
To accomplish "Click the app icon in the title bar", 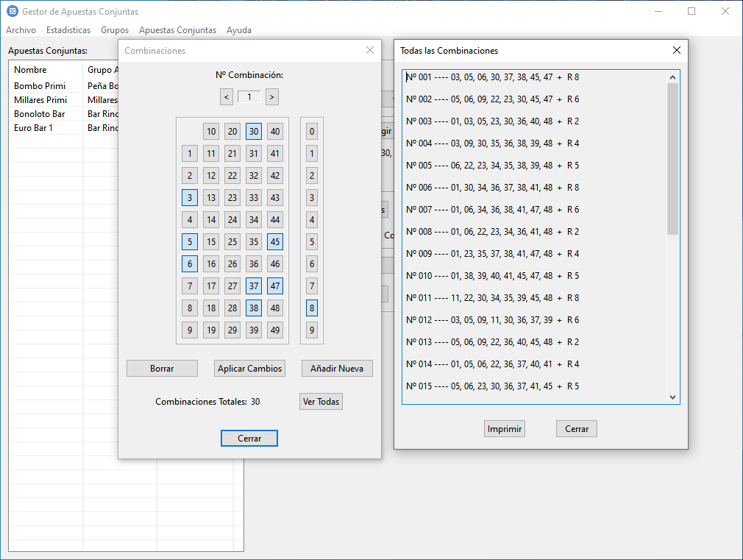I will (13, 11).
